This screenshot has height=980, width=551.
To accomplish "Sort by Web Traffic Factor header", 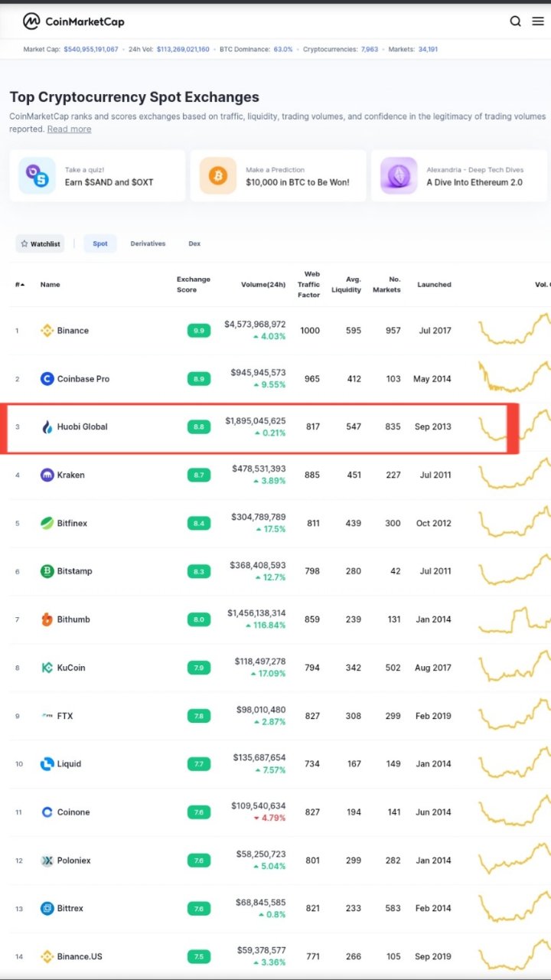I will (309, 284).
